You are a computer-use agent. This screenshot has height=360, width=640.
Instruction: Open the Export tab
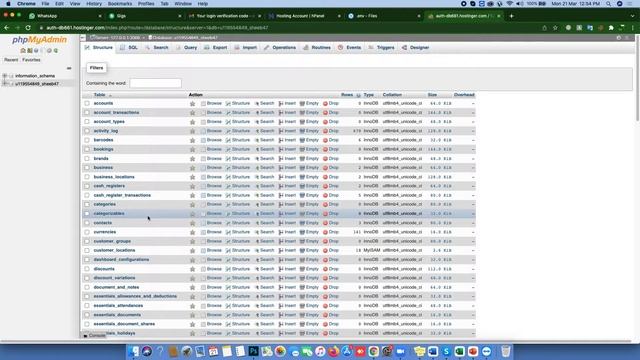pos(216,48)
